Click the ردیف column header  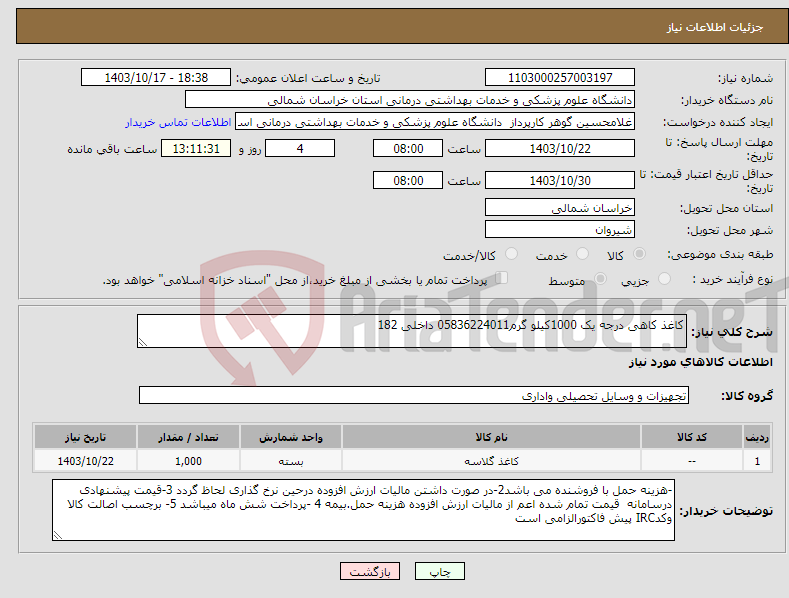coord(757,437)
